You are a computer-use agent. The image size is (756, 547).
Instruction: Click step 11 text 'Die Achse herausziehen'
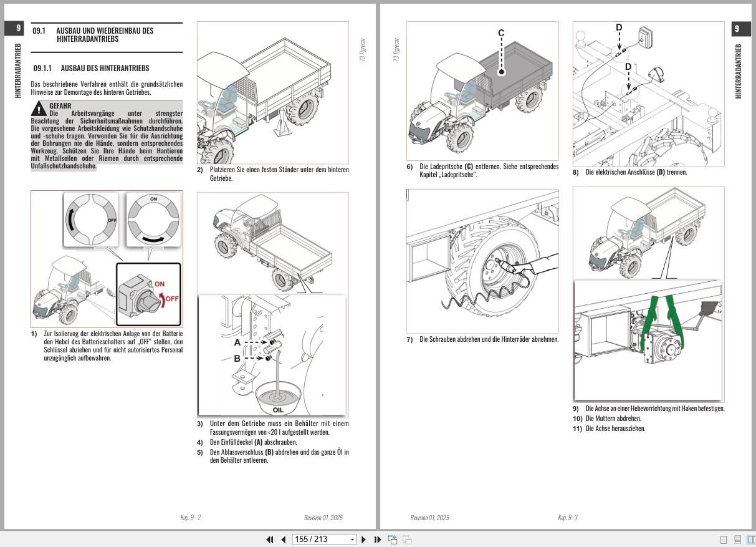coord(616,428)
